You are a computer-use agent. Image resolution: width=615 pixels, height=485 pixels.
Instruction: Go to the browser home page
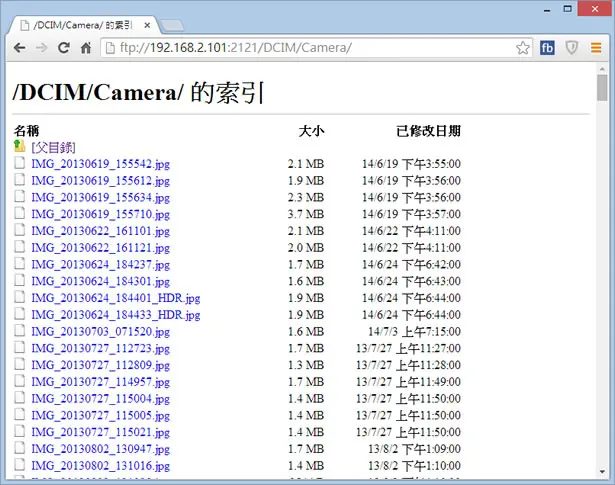tap(86, 48)
